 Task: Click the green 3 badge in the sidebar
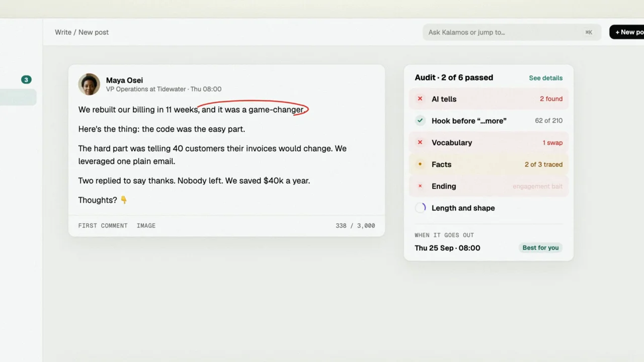coord(26,79)
